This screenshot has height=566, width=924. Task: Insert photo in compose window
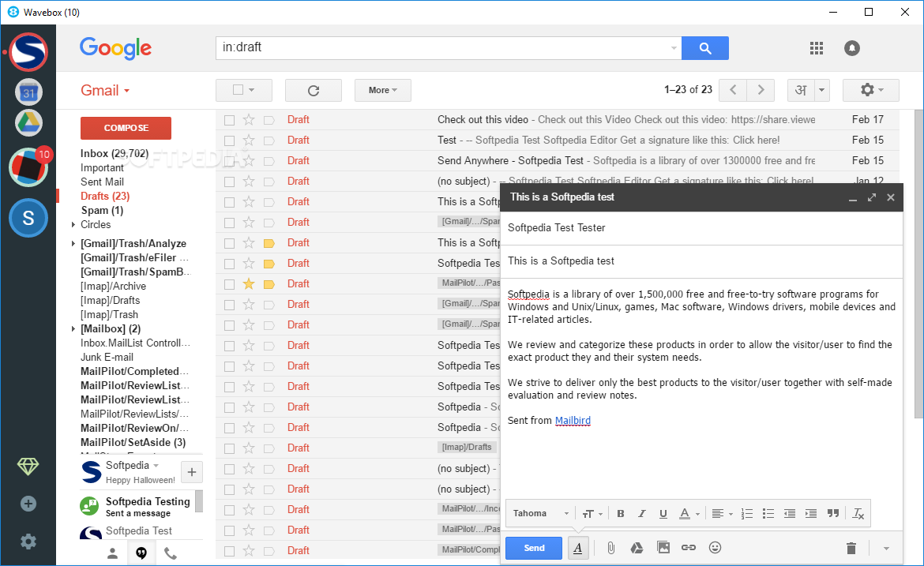(663, 548)
